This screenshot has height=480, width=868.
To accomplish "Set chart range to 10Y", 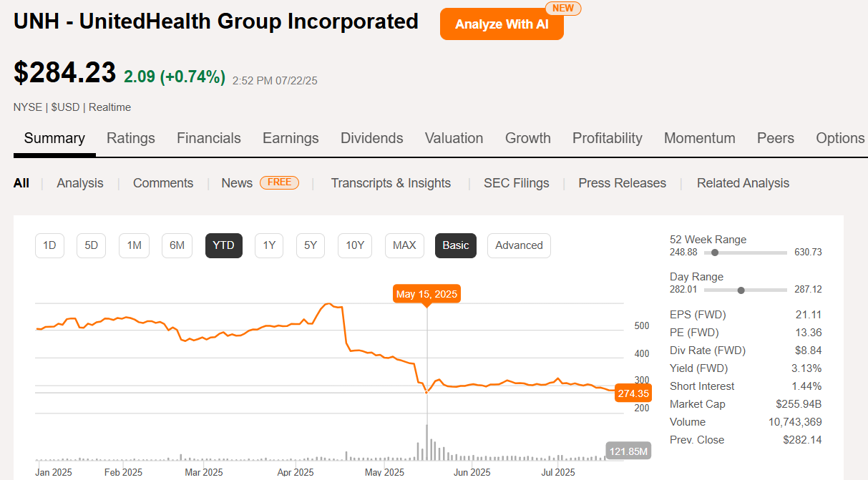I will coord(355,245).
